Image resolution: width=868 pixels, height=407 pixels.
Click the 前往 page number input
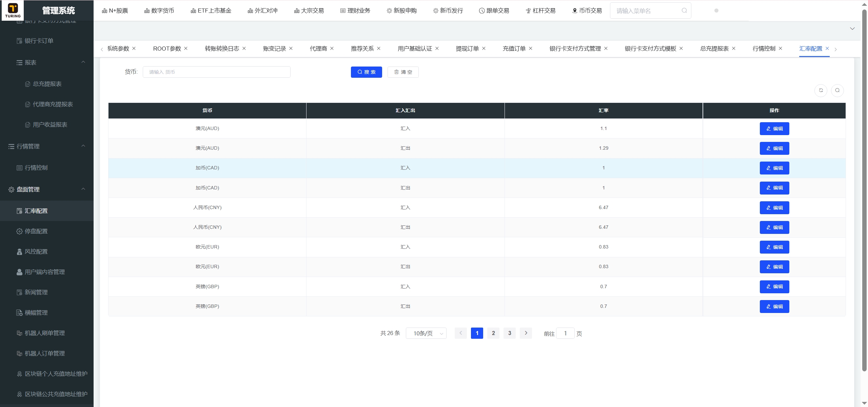[x=565, y=333]
